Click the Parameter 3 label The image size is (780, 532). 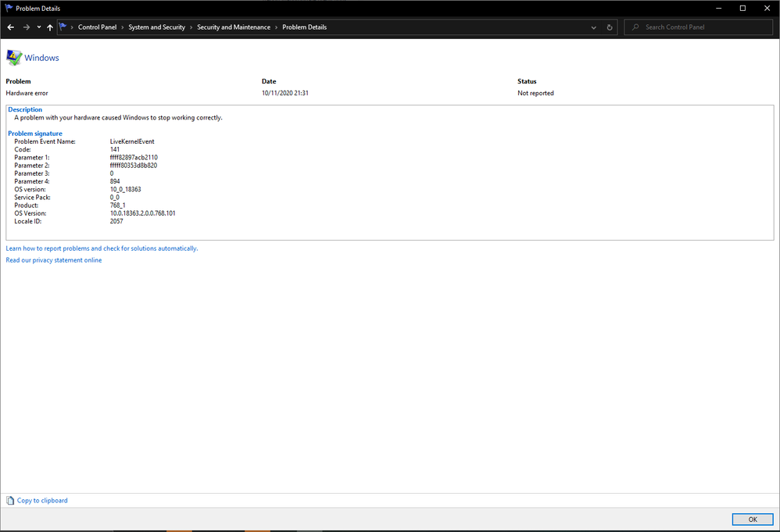click(x=32, y=173)
